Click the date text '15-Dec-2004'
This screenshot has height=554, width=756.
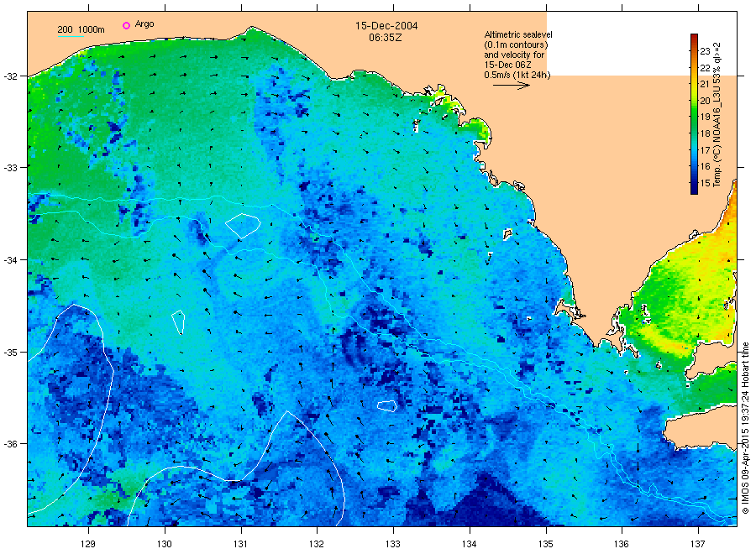click(386, 26)
